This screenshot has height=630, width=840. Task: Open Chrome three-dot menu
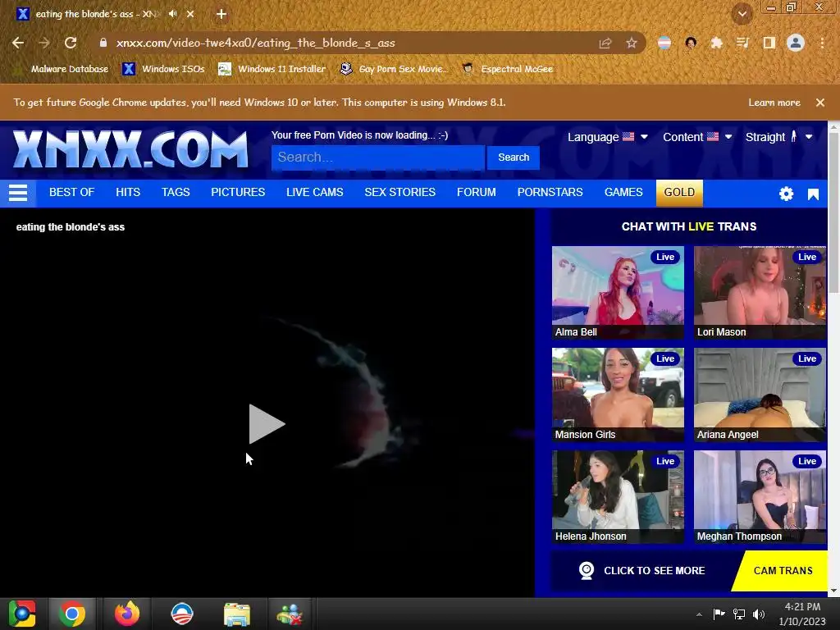tap(822, 43)
